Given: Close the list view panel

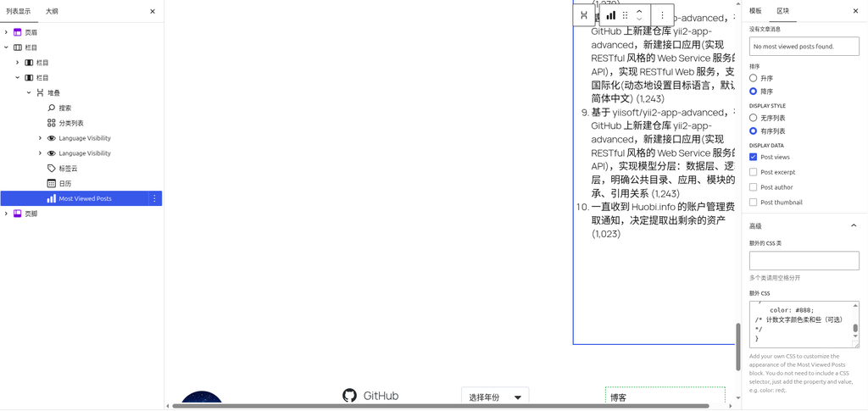Looking at the screenshot, I should tap(153, 11).
